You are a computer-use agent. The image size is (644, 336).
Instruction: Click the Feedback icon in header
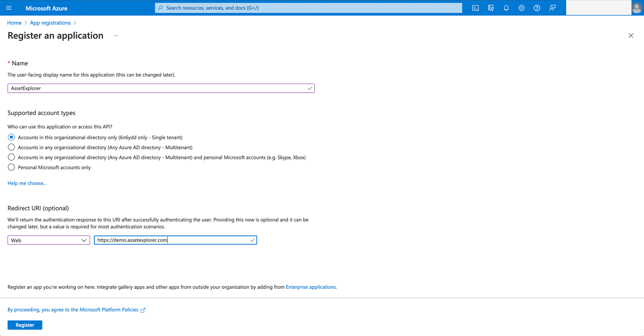552,8
